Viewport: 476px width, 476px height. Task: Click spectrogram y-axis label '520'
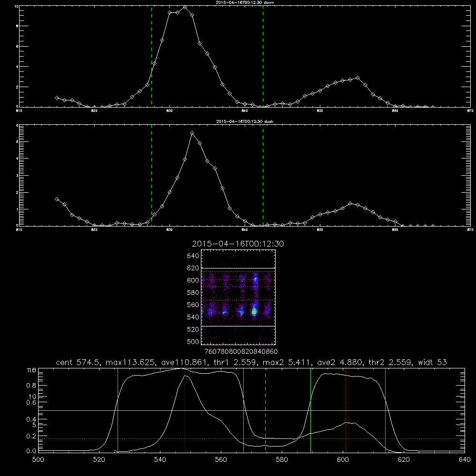193,329
